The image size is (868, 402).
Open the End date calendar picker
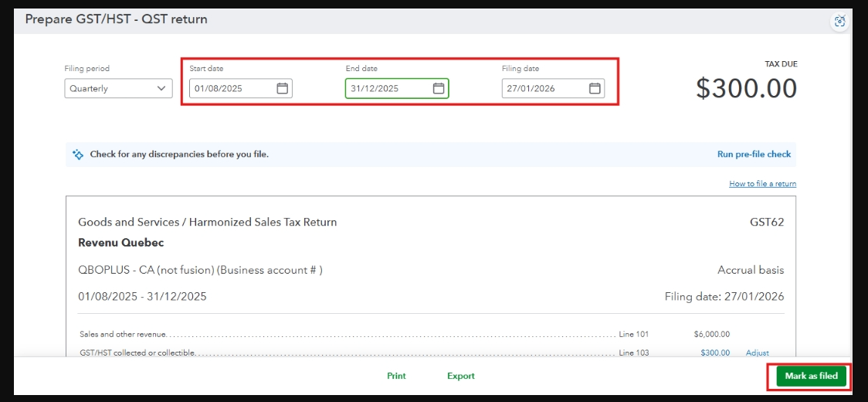439,88
